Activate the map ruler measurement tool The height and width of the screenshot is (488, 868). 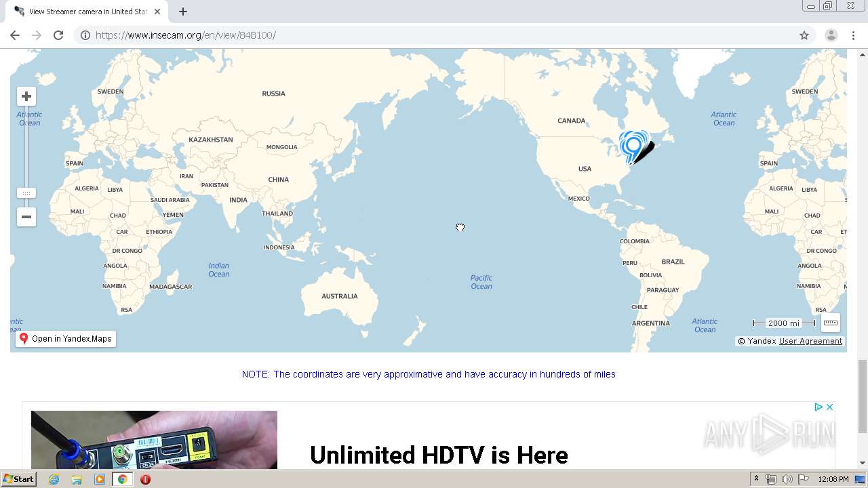click(831, 323)
